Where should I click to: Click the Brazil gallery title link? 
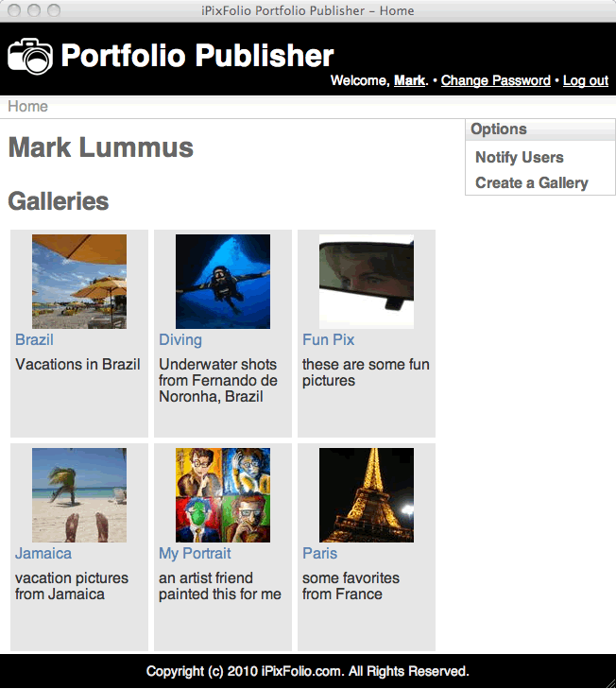(x=34, y=339)
